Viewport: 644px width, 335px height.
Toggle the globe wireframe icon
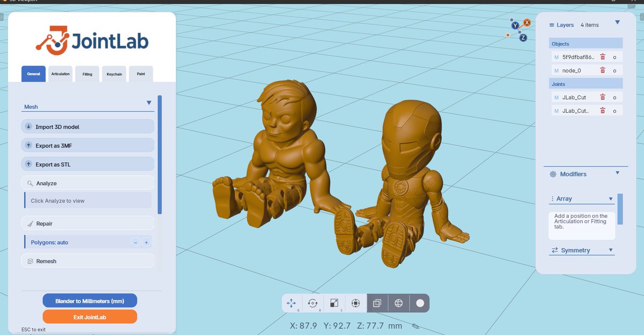(x=399, y=303)
